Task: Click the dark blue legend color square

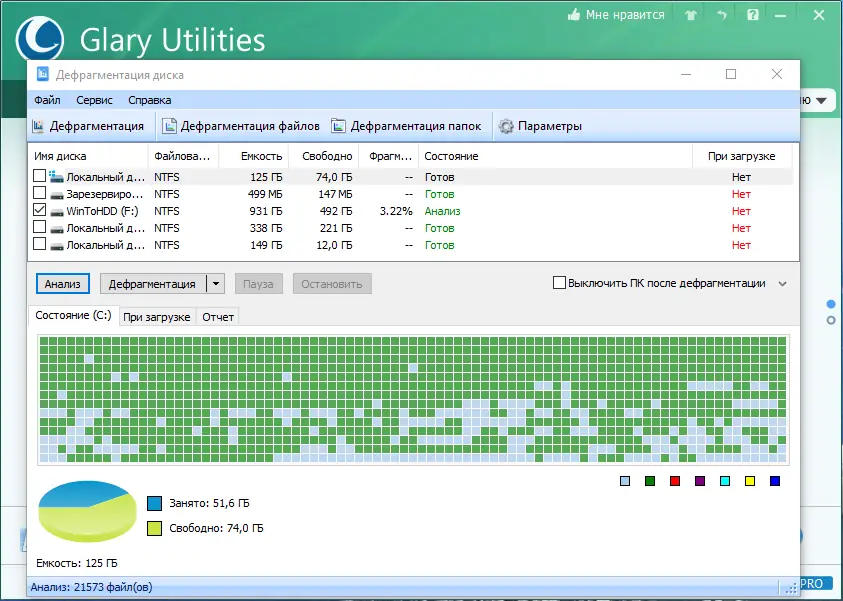Action: (775, 481)
